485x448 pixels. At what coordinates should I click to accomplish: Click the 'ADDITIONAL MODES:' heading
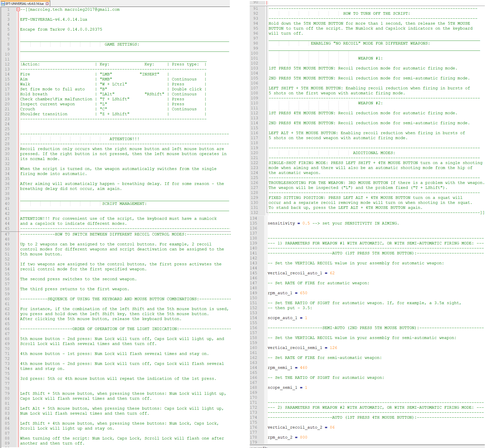(374, 153)
